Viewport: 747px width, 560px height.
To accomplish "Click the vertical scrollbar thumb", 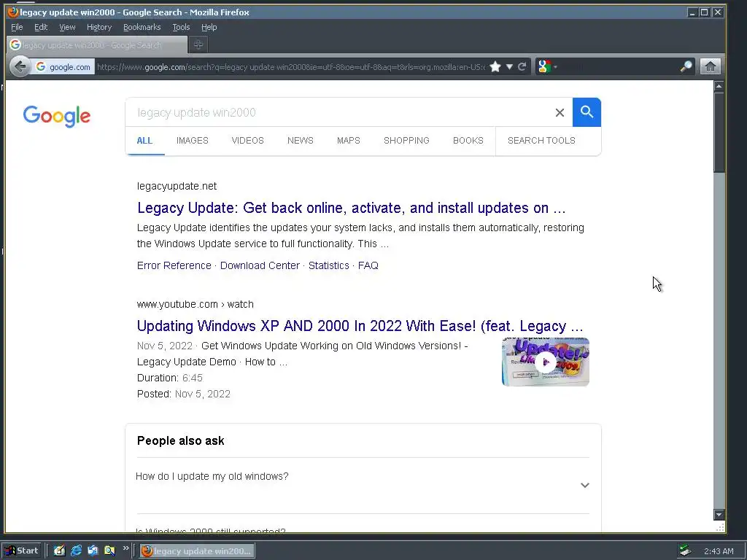I will [x=719, y=133].
